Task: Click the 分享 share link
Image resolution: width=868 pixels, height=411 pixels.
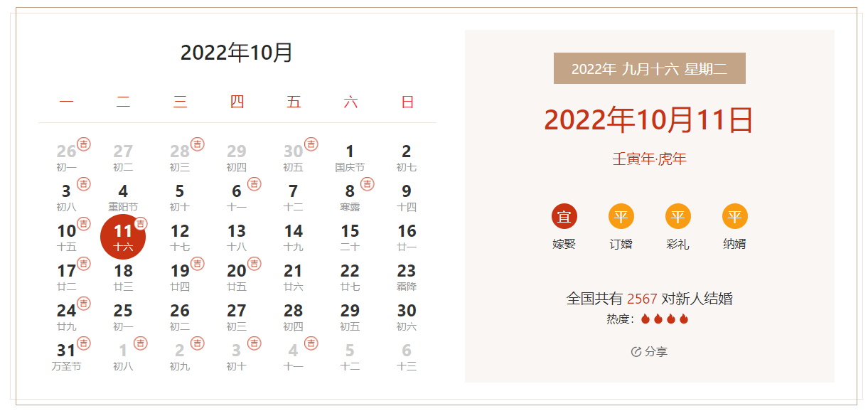Action: 649,352
